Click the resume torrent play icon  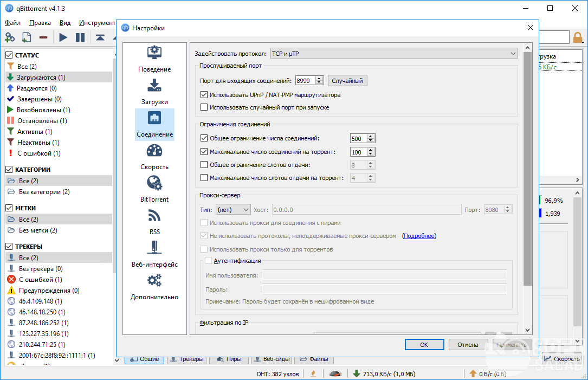click(x=63, y=37)
